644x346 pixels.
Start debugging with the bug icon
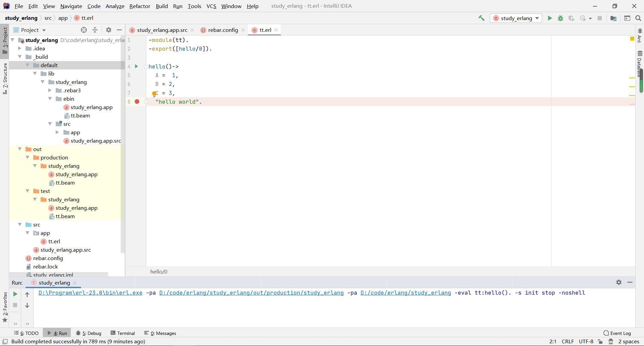[560, 18]
